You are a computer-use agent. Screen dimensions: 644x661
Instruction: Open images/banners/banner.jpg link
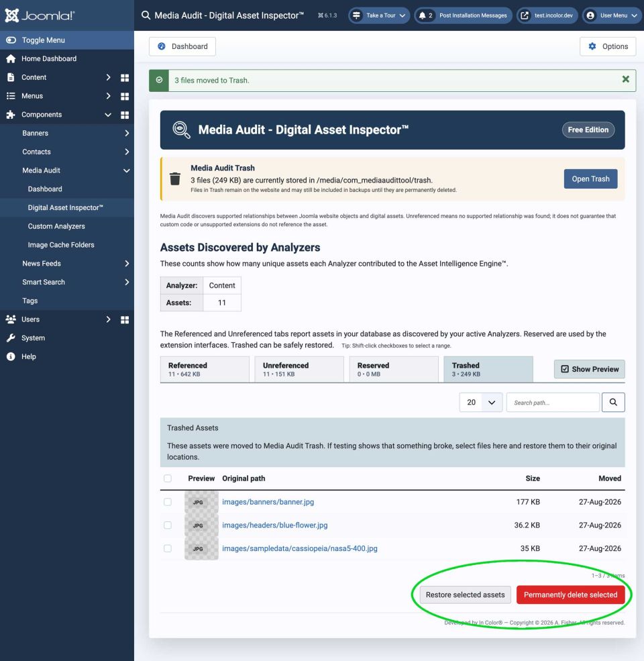click(x=268, y=502)
